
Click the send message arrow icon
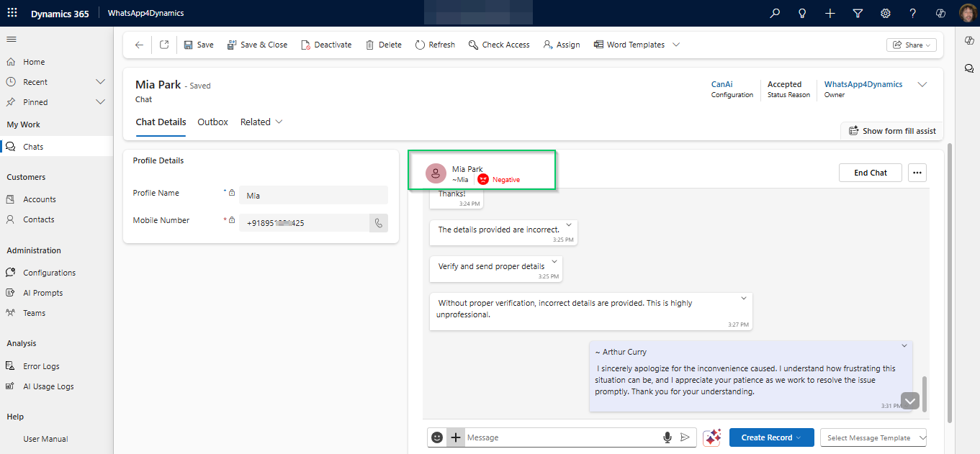[685, 437]
